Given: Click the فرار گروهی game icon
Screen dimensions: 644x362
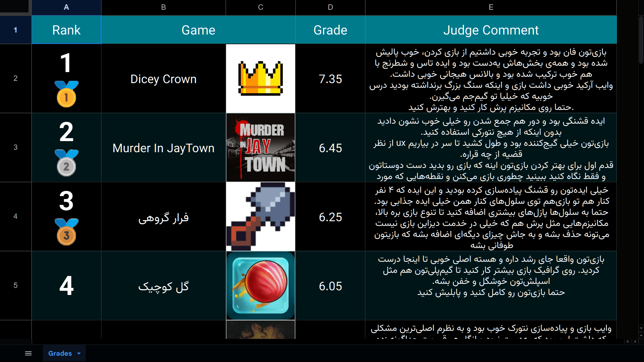Looking at the screenshot, I should click(x=261, y=217).
